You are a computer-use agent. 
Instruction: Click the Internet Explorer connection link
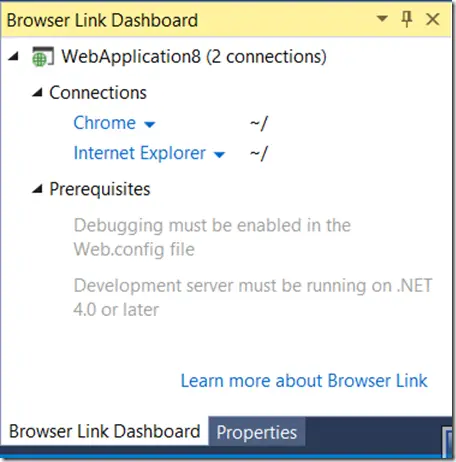(139, 153)
